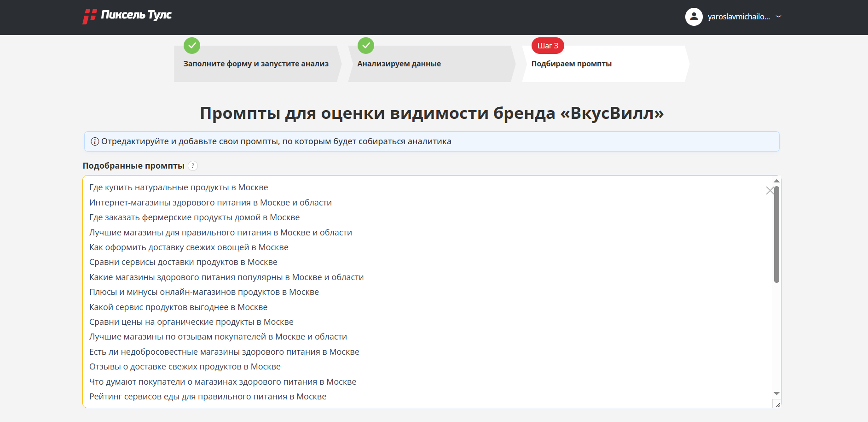This screenshot has width=868, height=422.
Task: Go to 'Заполните форму и запустите анализ' step
Action: [x=256, y=64]
